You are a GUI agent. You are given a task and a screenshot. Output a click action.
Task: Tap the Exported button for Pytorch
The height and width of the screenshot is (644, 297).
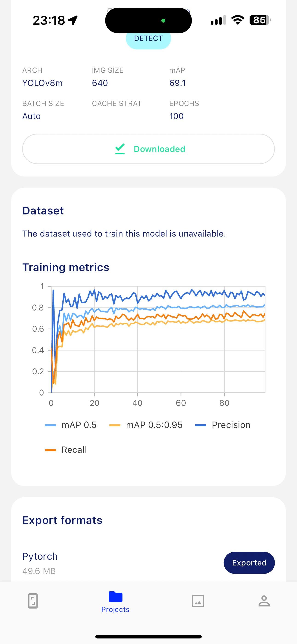coord(249,562)
